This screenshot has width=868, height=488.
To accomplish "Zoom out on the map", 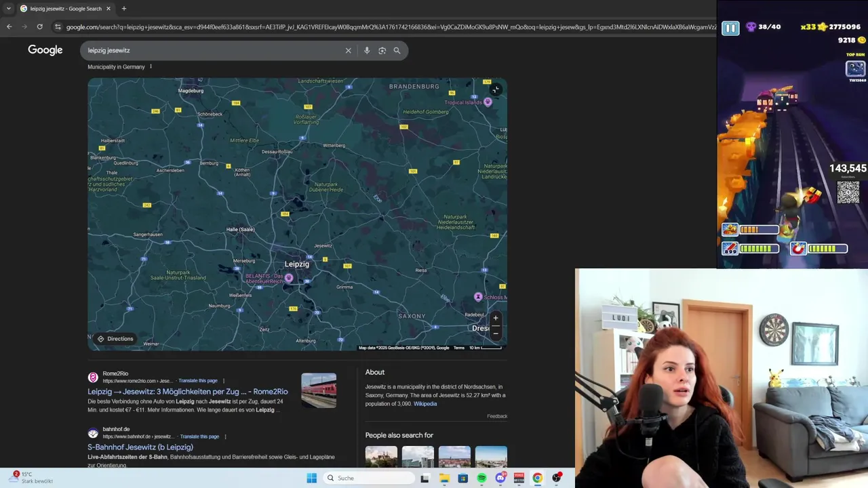I will [x=496, y=333].
